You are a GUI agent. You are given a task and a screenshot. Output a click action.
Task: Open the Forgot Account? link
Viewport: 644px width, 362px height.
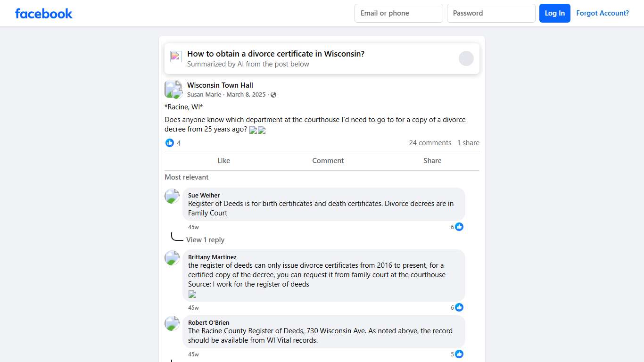click(x=602, y=13)
